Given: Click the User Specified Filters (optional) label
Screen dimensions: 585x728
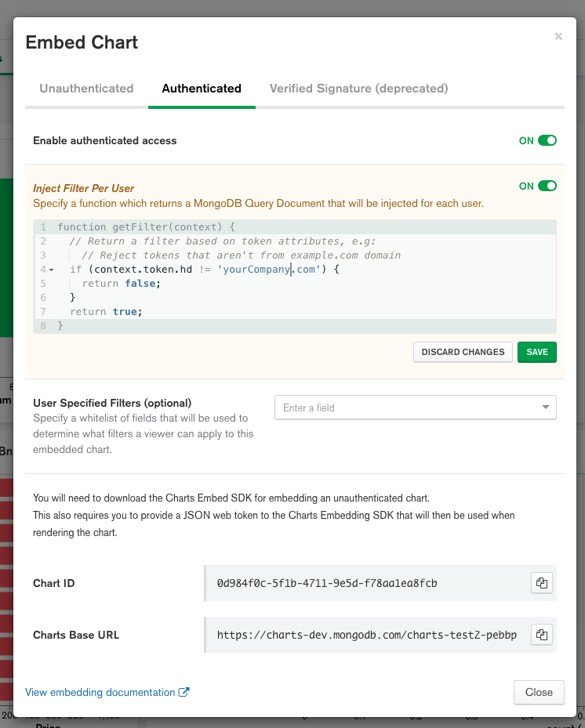Looking at the screenshot, I should click(x=112, y=403).
